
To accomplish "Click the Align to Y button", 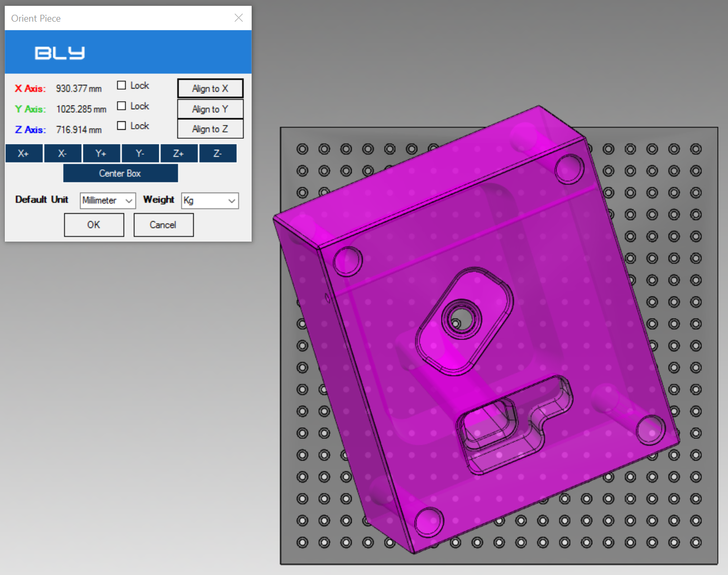I will click(x=210, y=109).
